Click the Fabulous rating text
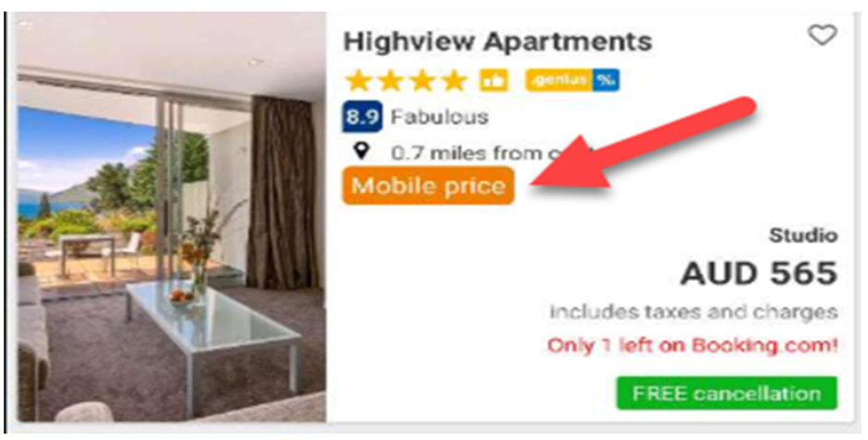The width and height of the screenshot is (868, 440). [x=440, y=116]
